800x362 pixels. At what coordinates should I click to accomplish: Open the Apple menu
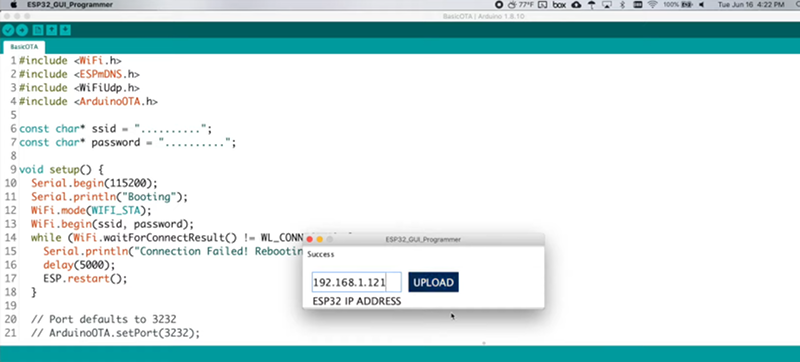[14, 5]
